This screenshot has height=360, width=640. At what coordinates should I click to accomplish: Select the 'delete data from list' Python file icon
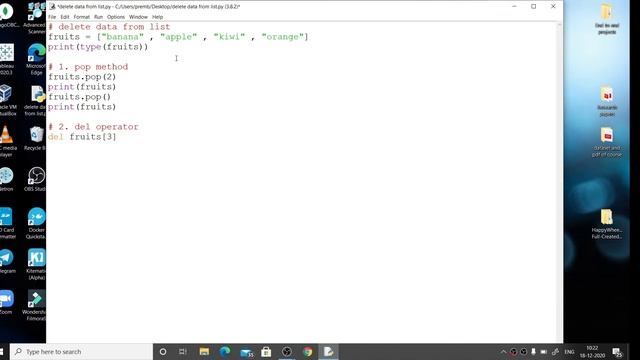pyautogui.click(x=36, y=101)
